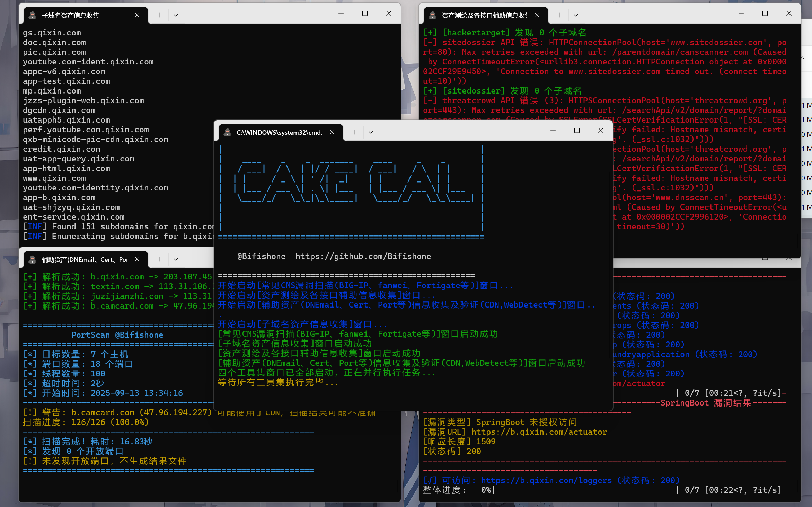Viewport: 812px width, 507px height.
Task: Click the [hackertarget] 发现 0 个子域名 line
Action: [504, 33]
